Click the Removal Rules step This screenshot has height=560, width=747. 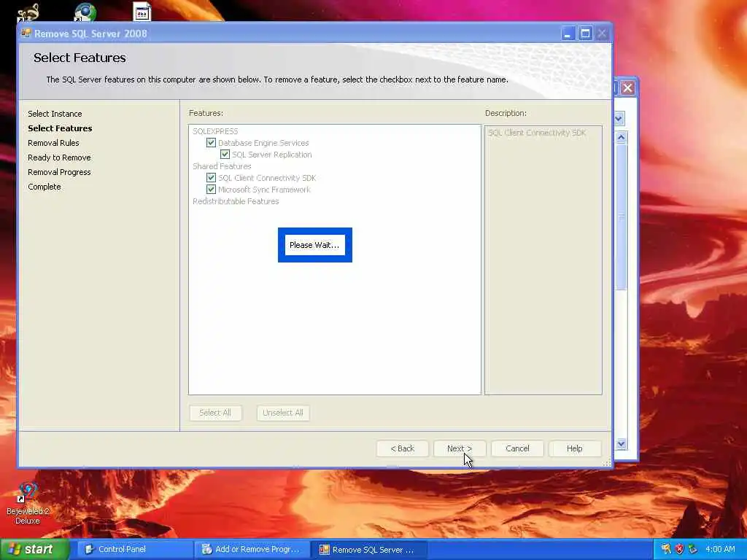(53, 143)
